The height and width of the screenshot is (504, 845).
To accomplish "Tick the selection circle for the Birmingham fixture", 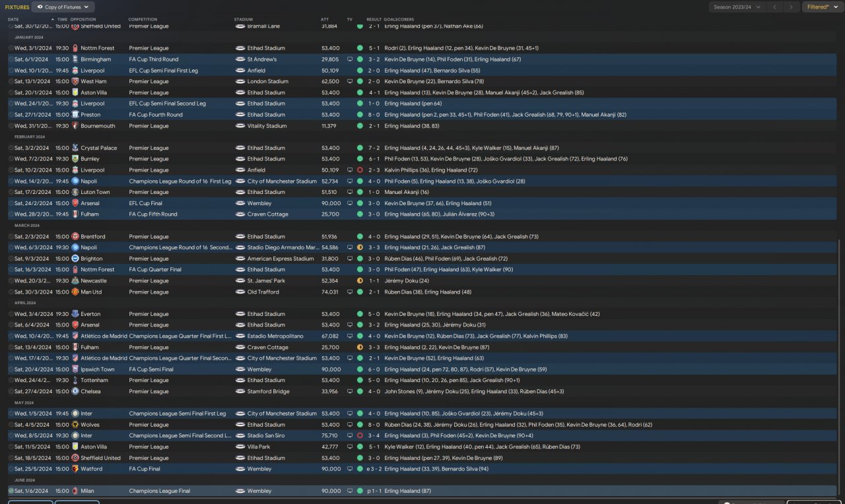I will [x=11, y=59].
